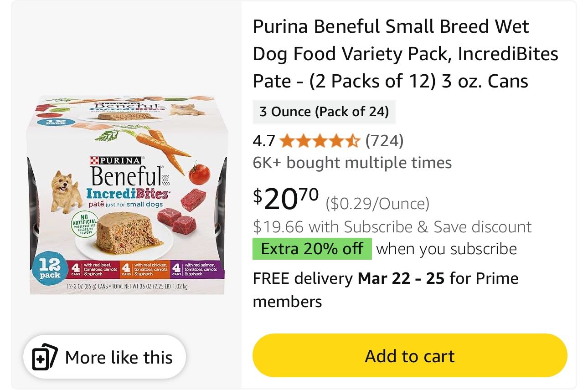Image resolution: width=588 pixels, height=390 pixels.
Task: Click the tomato image on the packaging
Action: pos(199,174)
